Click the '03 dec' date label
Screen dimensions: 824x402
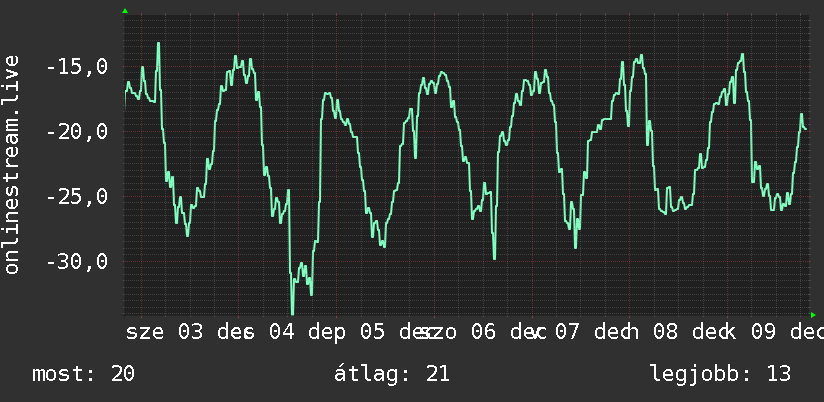click(216, 332)
